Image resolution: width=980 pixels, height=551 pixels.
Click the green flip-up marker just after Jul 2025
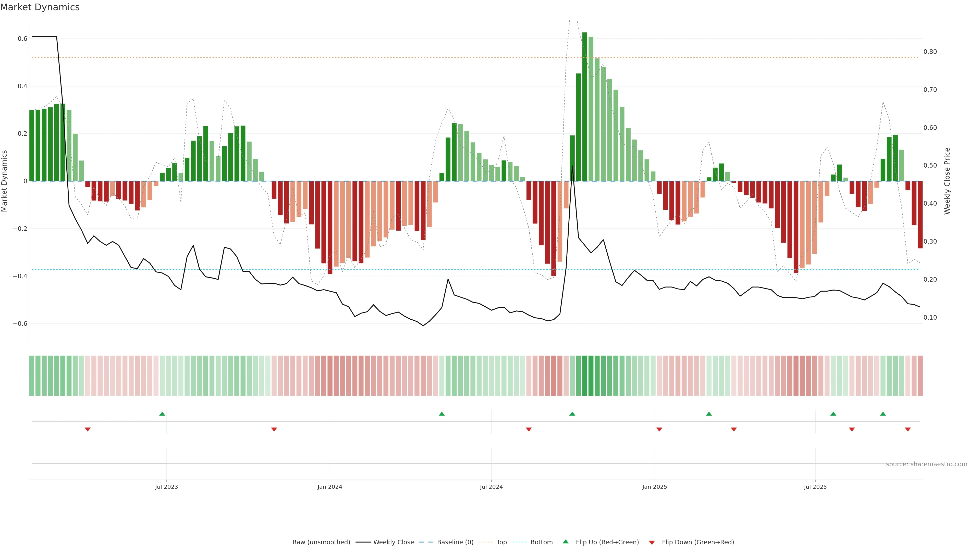[x=833, y=414]
